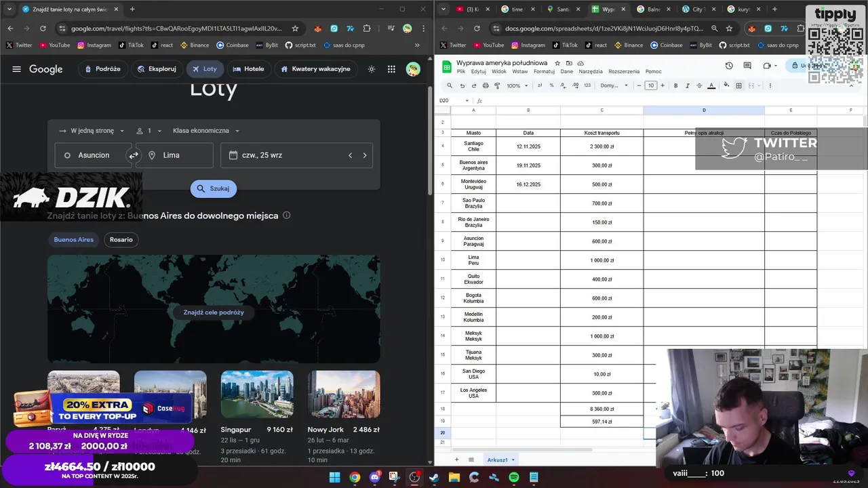Open more toolbar options three dots in Sheets
Screen dimensions: 868x488
pos(770,85)
